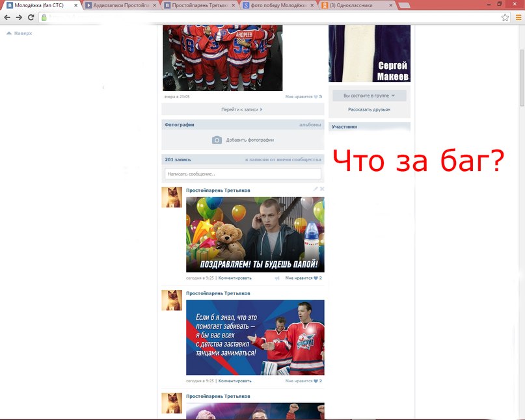This screenshot has height=420, width=525.
Task: Click the browser forward arrow
Action: click(19, 18)
